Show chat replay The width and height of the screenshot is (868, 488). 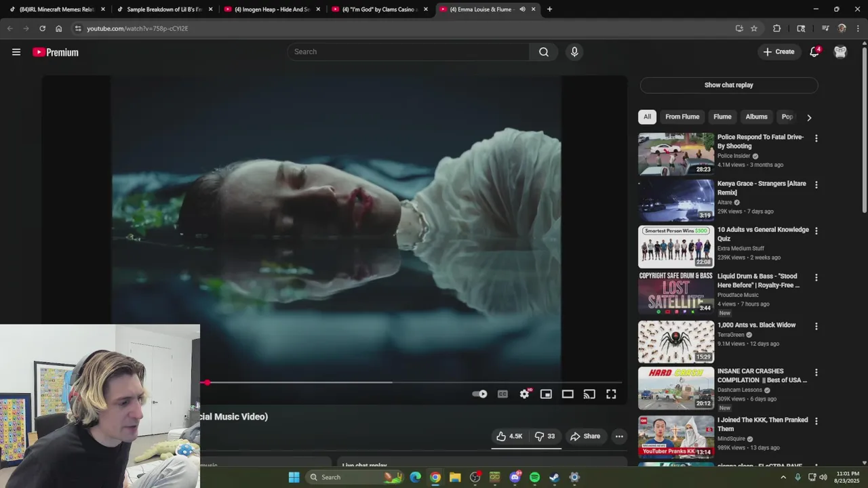[729, 85]
